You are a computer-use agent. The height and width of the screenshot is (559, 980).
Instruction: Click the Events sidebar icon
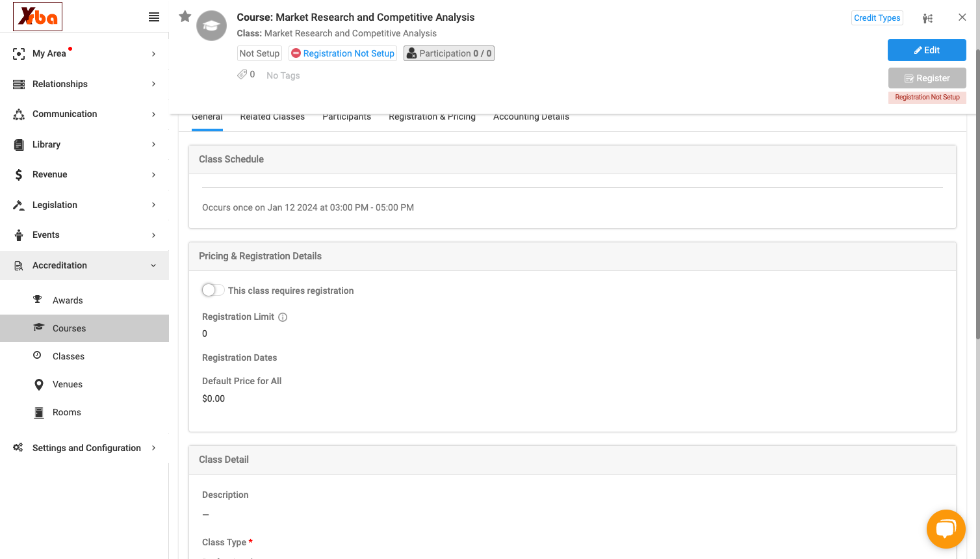(19, 235)
